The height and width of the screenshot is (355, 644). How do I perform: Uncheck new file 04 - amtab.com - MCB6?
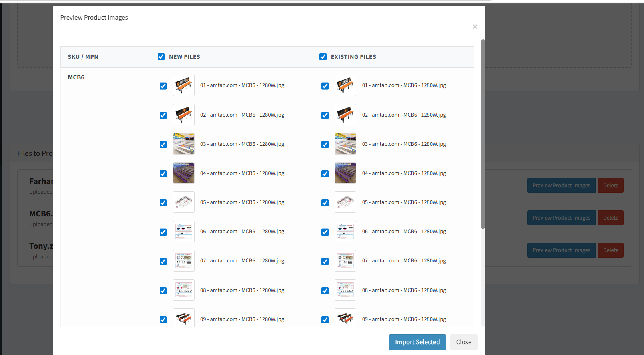point(163,174)
